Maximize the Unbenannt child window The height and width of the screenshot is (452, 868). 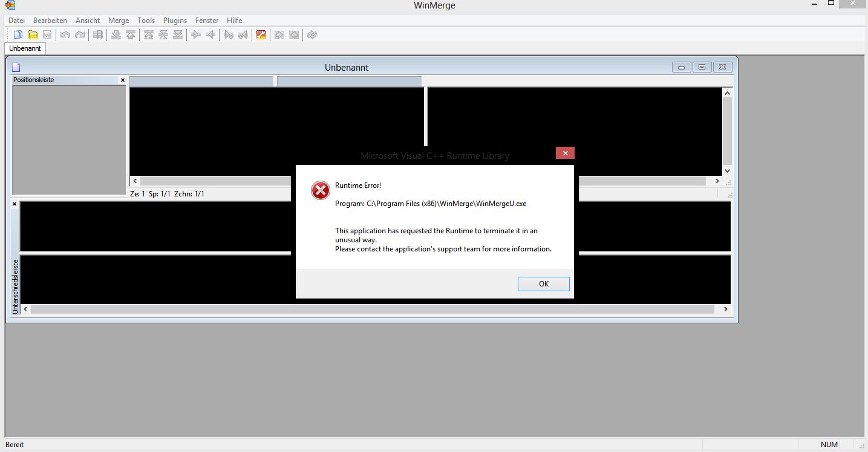pyautogui.click(x=702, y=67)
